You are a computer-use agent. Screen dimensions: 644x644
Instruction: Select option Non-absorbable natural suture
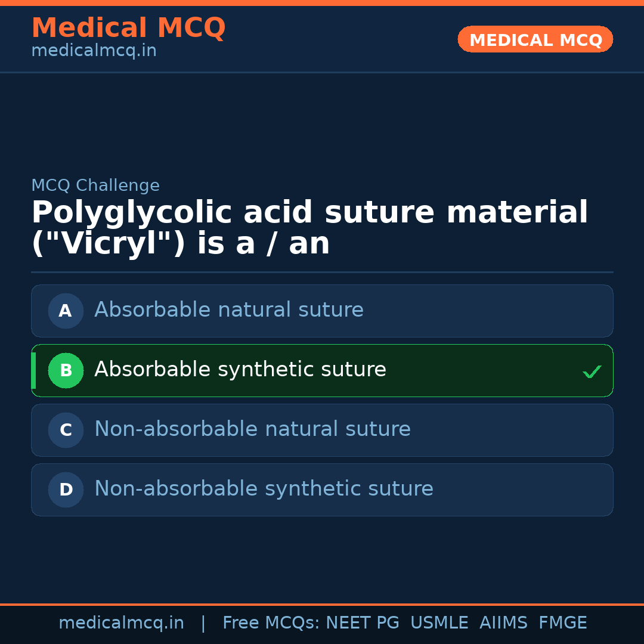pos(252,429)
